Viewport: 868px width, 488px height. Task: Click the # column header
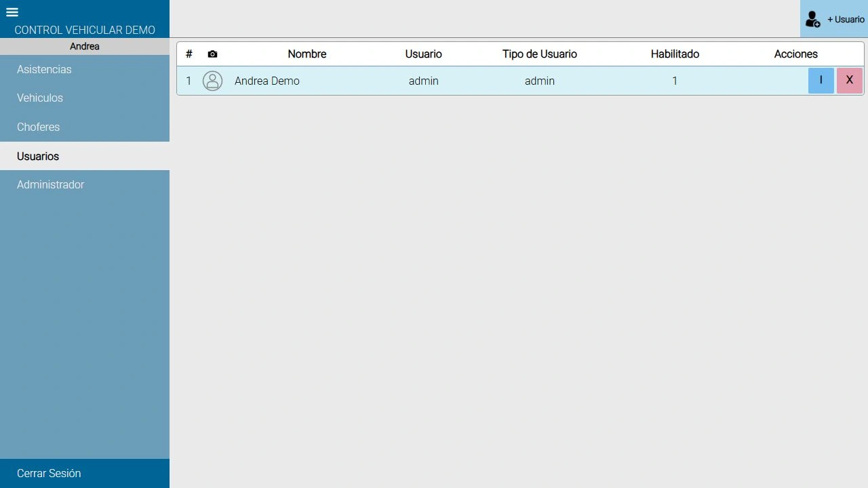coord(189,54)
